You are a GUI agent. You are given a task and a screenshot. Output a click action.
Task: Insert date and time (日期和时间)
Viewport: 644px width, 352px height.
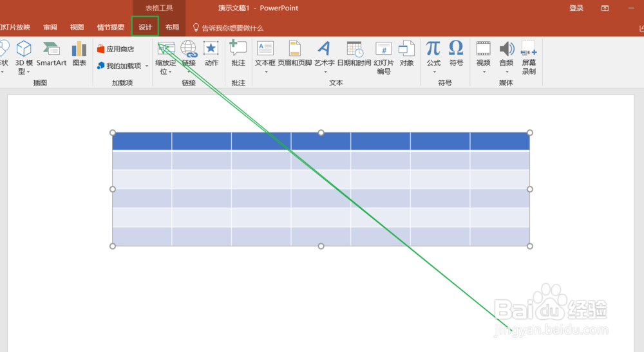354,53
